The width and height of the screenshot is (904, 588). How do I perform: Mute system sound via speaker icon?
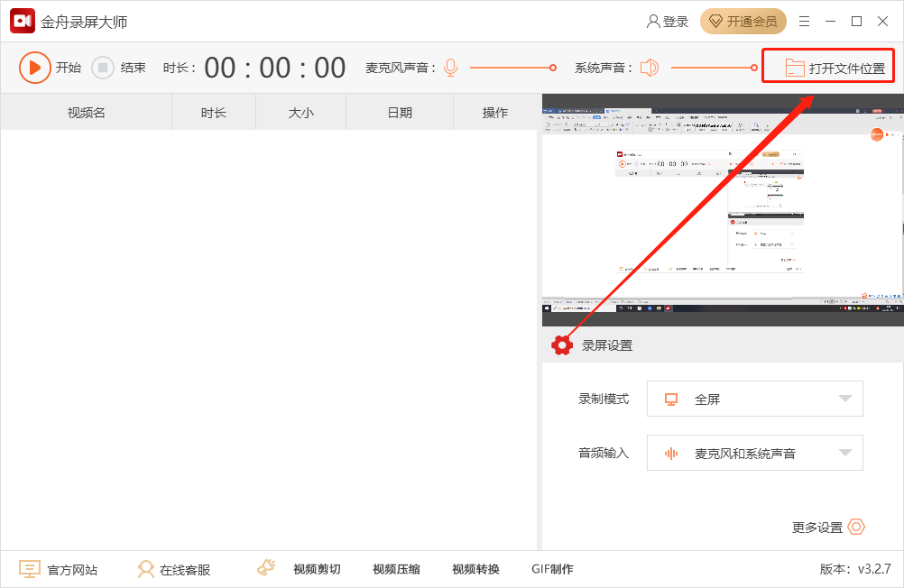(650, 68)
